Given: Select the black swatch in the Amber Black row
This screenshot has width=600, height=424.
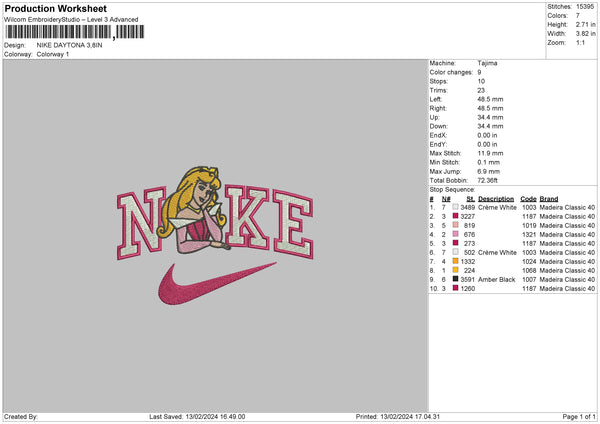Looking at the screenshot, I should pos(455,279).
